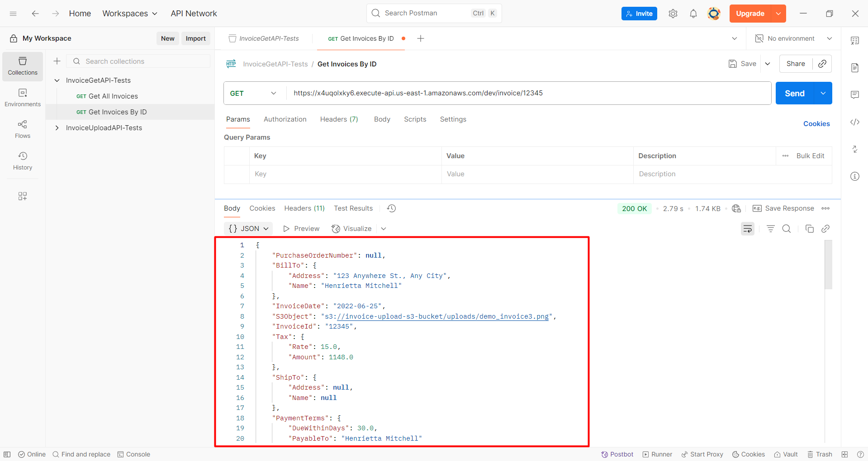The image size is (868, 461).
Task: Click the Save Response link
Action: pos(789,208)
